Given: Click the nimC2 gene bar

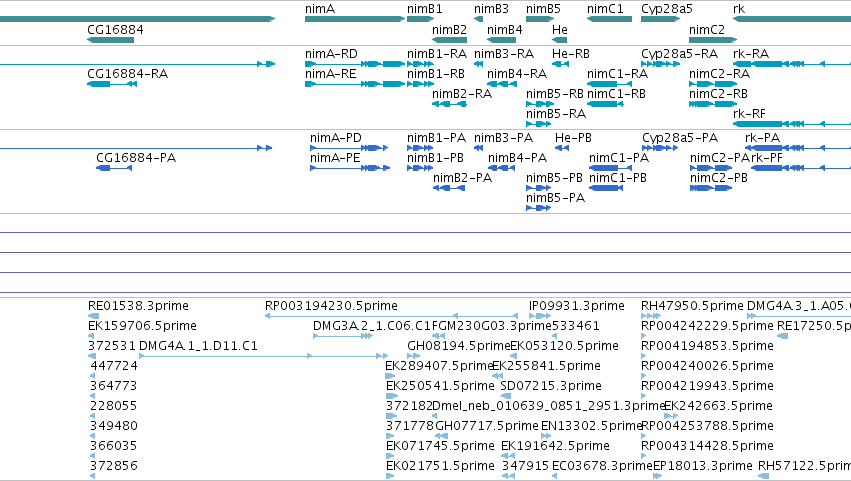Looking at the screenshot, I should (713, 40).
